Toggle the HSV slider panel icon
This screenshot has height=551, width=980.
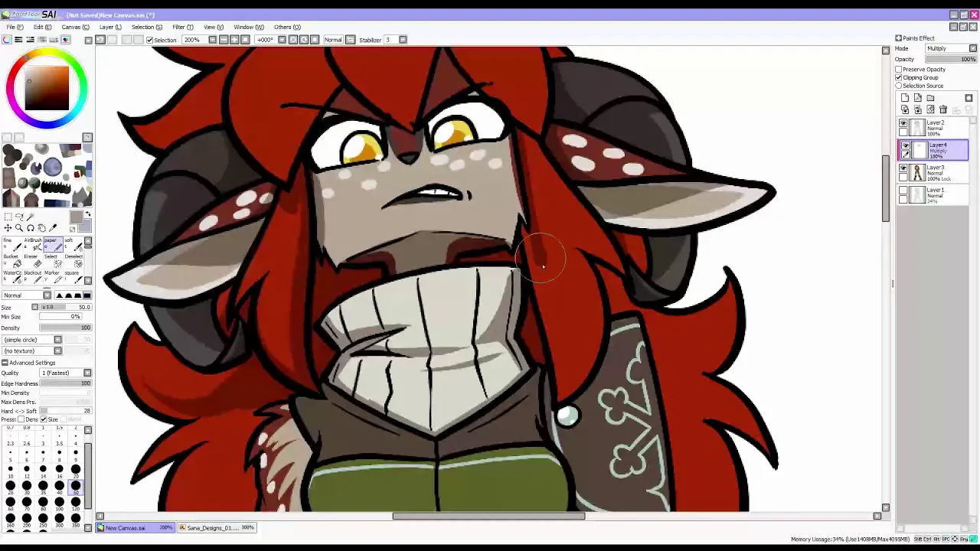(x=31, y=40)
